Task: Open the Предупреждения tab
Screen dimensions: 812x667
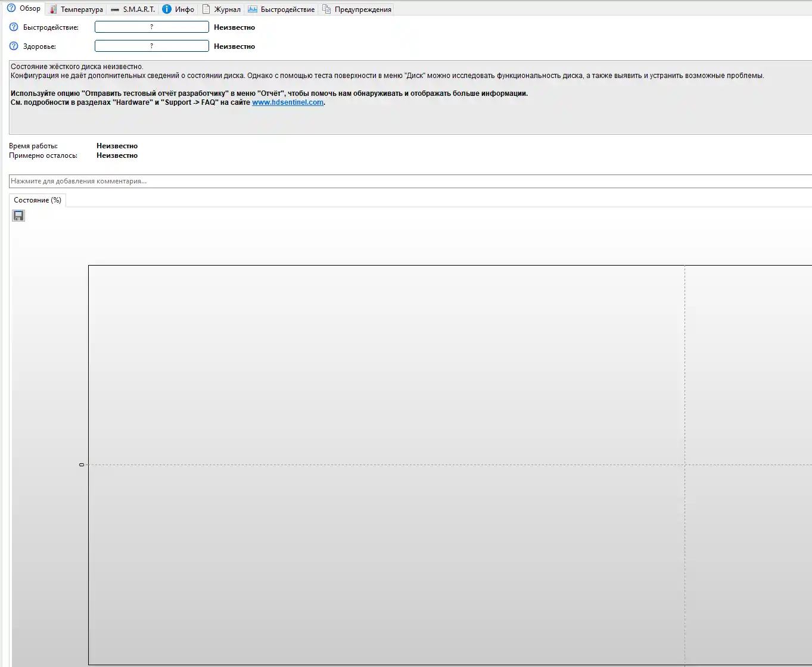Action: [356, 9]
